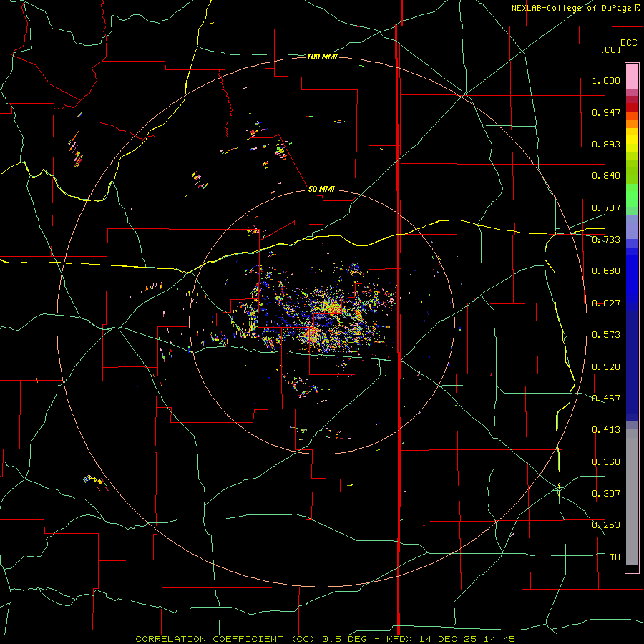Click the 0.307 color scale value
This screenshot has height=644, width=644.
[x=606, y=494]
